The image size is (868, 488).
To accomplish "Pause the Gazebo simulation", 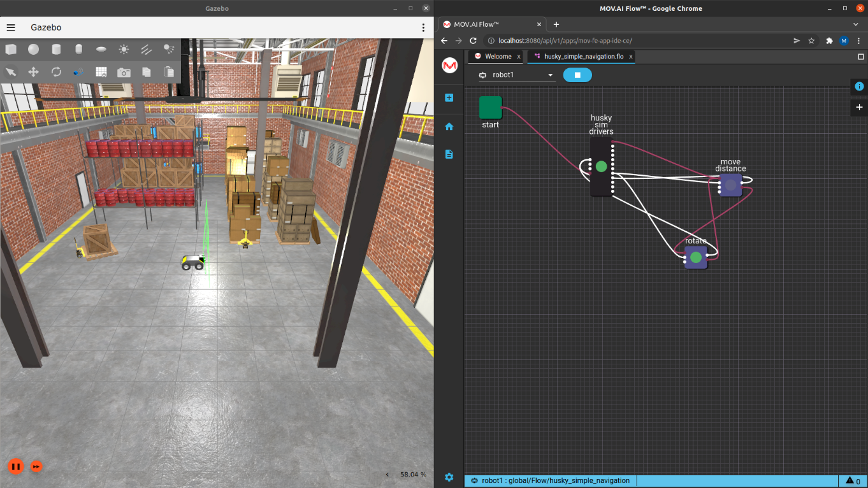I will click(16, 466).
